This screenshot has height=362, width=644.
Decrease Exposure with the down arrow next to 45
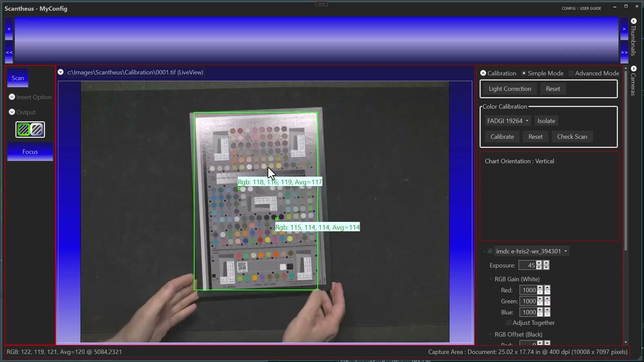[x=539, y=267]
